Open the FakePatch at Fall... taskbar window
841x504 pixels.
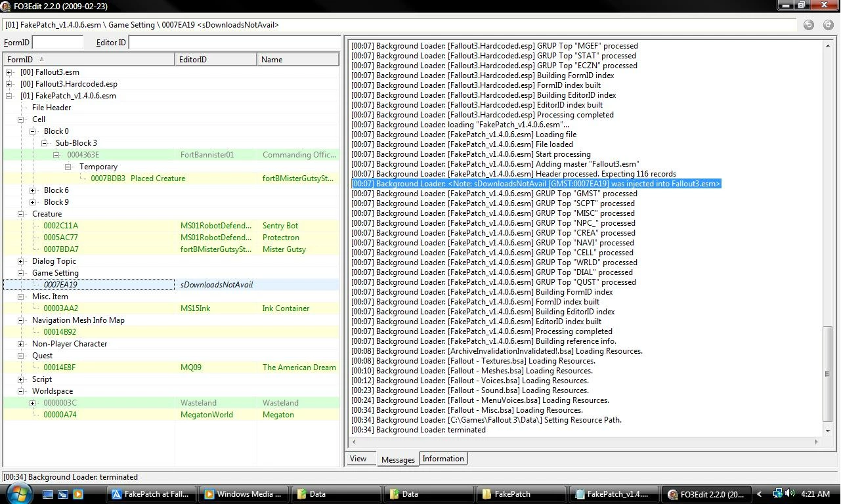pos(150,494)
